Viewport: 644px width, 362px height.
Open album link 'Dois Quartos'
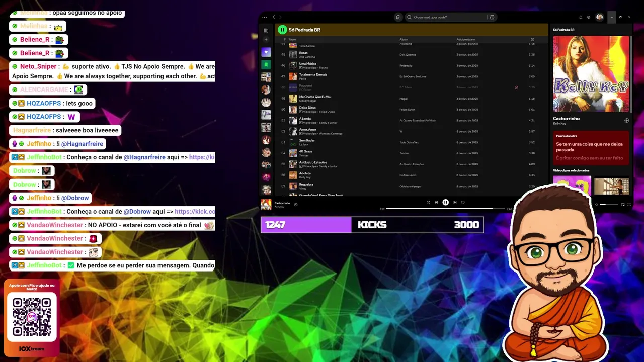point(408,54)
